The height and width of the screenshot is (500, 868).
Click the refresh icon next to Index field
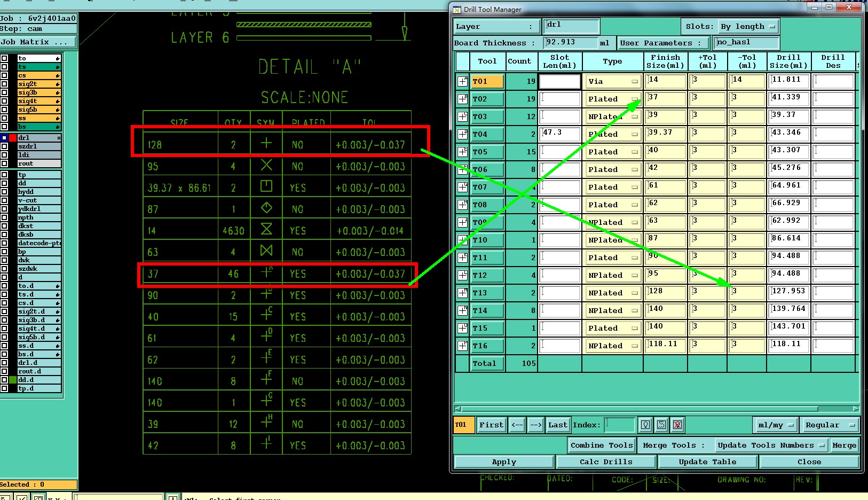point(661,425)
